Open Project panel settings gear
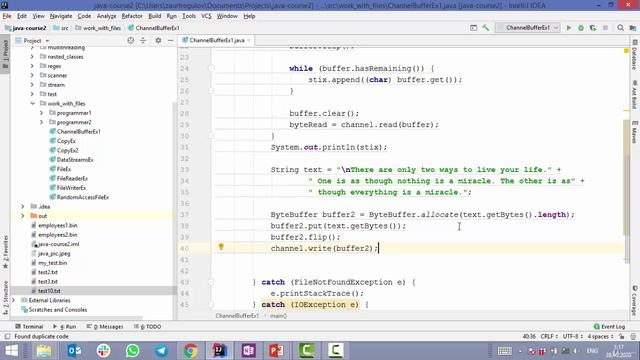The height and width of the screenshot is (360, 640). pyautogui.click(x=158, y=40)
